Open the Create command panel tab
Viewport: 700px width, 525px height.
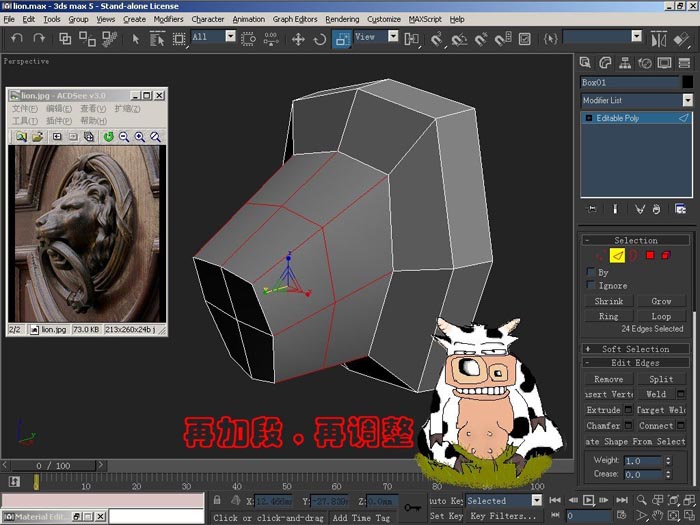585,62
